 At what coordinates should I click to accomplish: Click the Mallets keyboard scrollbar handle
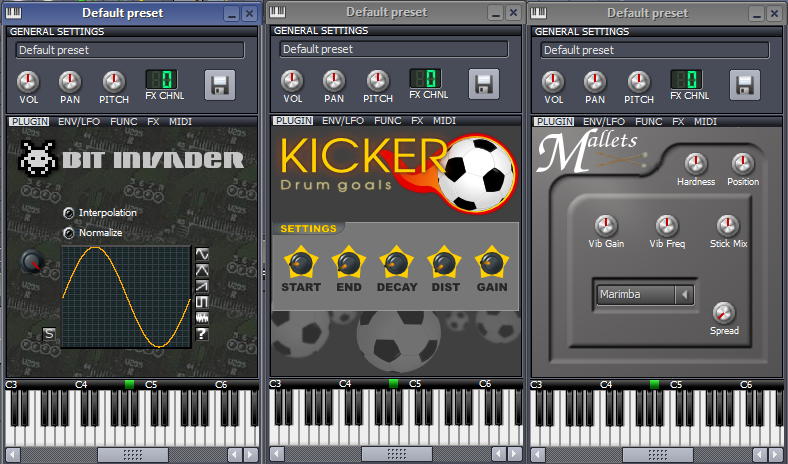pos(657,454)
